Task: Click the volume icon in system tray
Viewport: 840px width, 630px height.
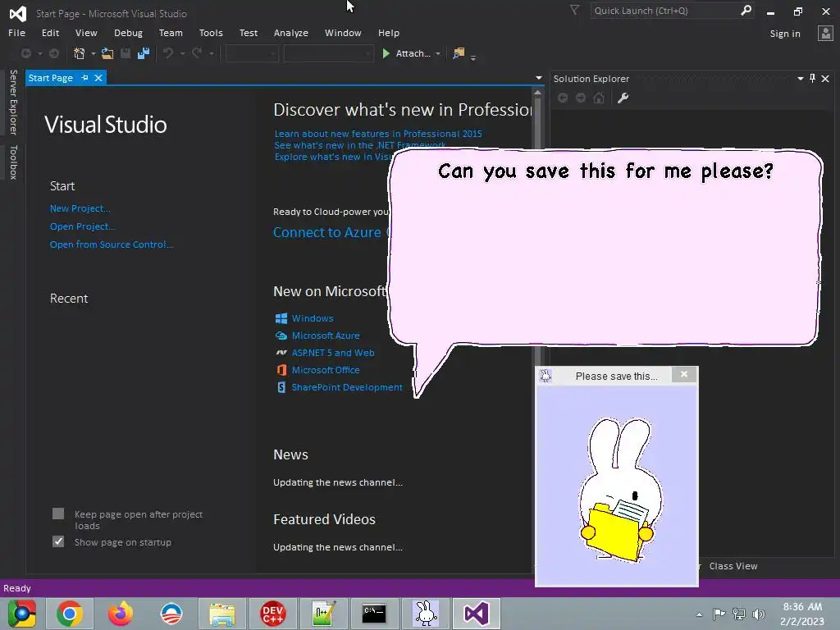Action: [x=759, y=614]
